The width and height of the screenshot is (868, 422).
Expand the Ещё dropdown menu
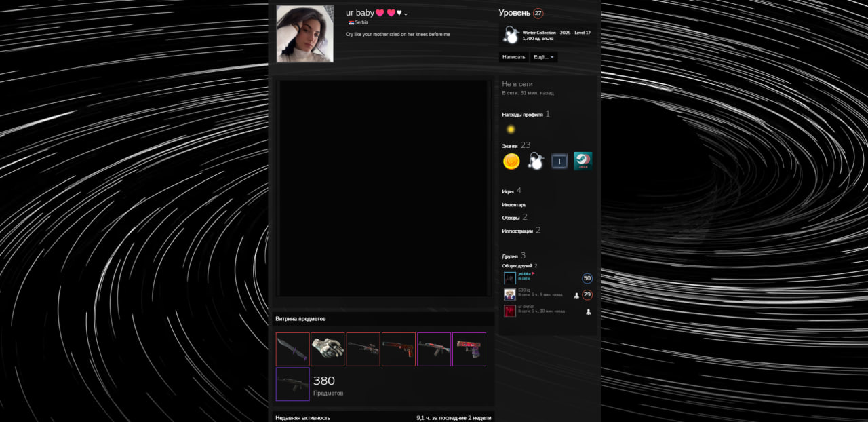(x=544, y=57)
